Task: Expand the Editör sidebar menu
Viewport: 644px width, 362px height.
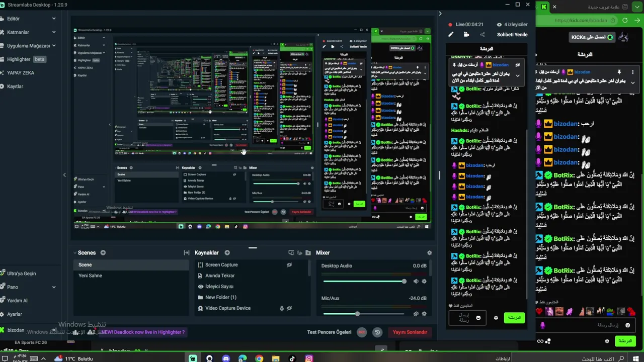Action: click(54, 19)
